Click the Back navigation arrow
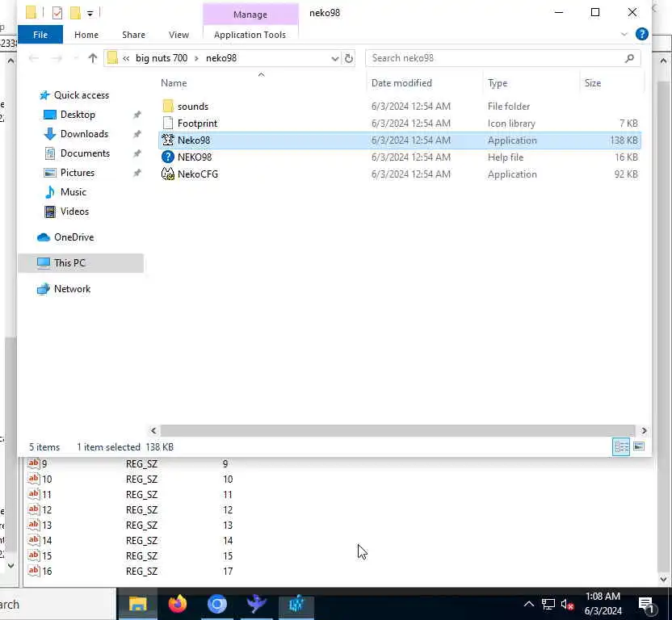The height and width of the screenshot is (620, 672). pyautogui.click(x=34, y=58)
